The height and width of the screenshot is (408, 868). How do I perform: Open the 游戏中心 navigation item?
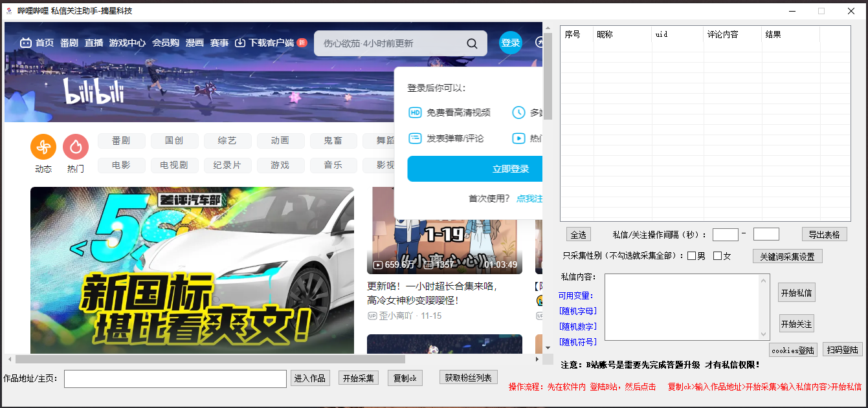(127, 43)
